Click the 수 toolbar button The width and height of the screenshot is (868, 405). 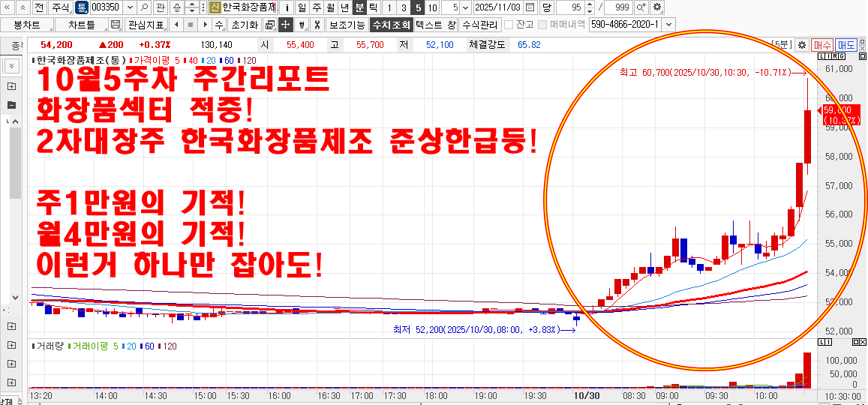218,24
